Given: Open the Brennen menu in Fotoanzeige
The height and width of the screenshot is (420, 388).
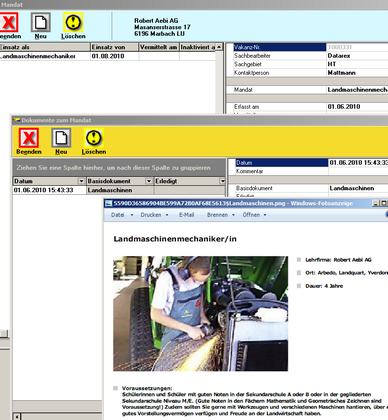Looking at the screenshot, I should coord(221,215).
